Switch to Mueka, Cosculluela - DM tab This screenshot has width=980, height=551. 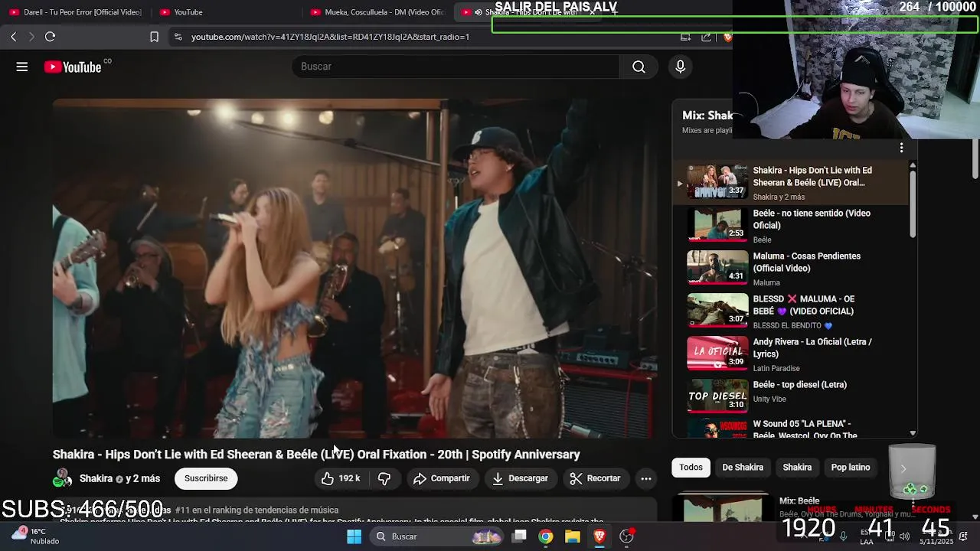click(x=377, y=12)
